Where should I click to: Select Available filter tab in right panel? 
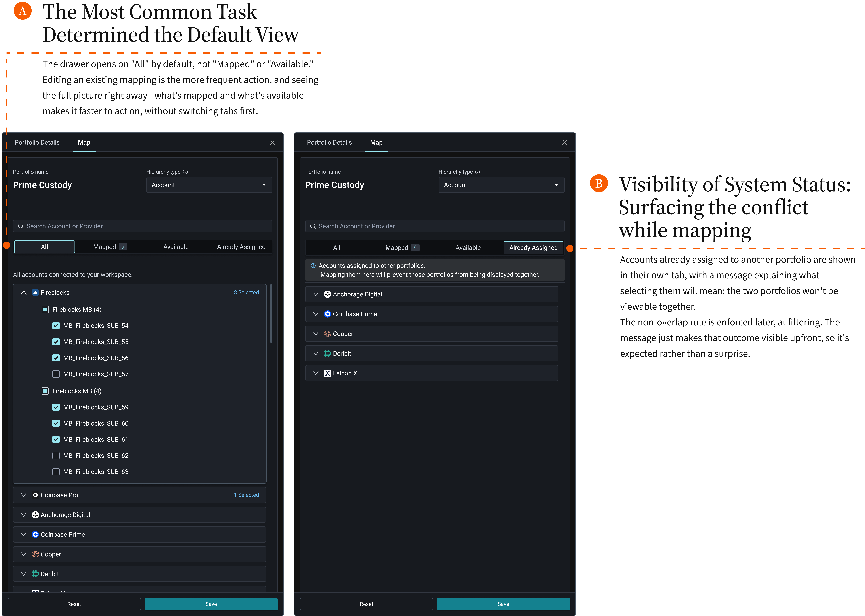(468, 248)
